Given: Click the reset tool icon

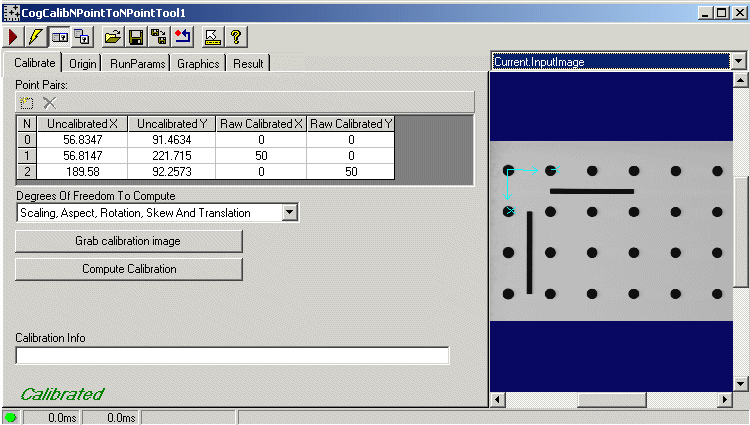Looking at the screenshot, I should tap(182, 37).
